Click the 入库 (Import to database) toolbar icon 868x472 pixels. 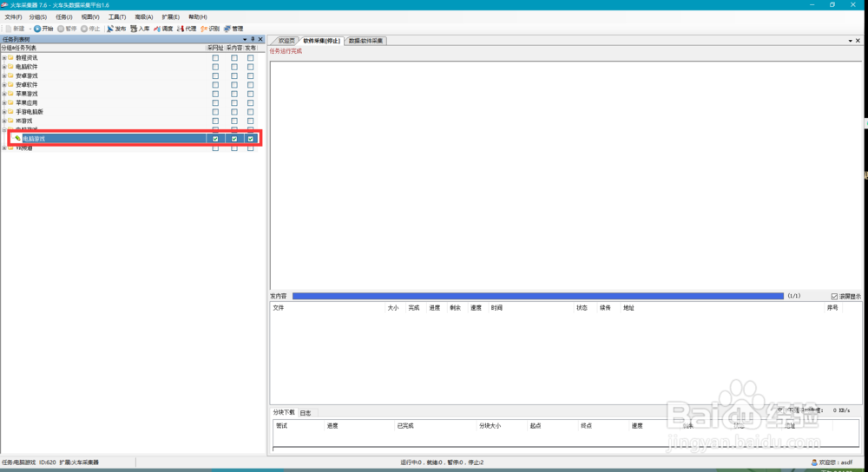pos(134,29)
